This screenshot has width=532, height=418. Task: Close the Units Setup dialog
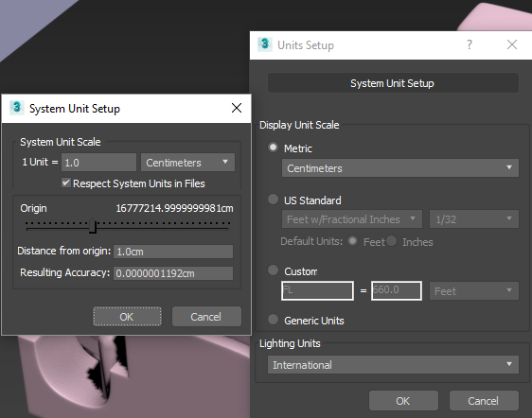pos(512,44)
